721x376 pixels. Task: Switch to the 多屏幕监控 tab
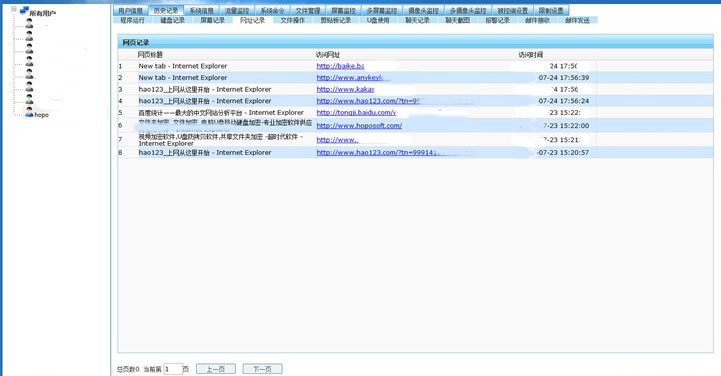(x=382, y=10)
